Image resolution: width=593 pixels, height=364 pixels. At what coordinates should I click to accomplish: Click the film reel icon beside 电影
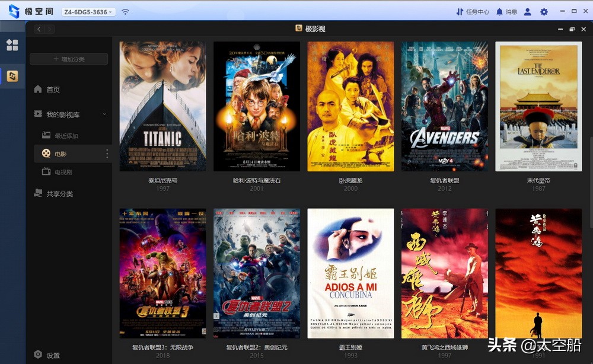pos(46,153)
